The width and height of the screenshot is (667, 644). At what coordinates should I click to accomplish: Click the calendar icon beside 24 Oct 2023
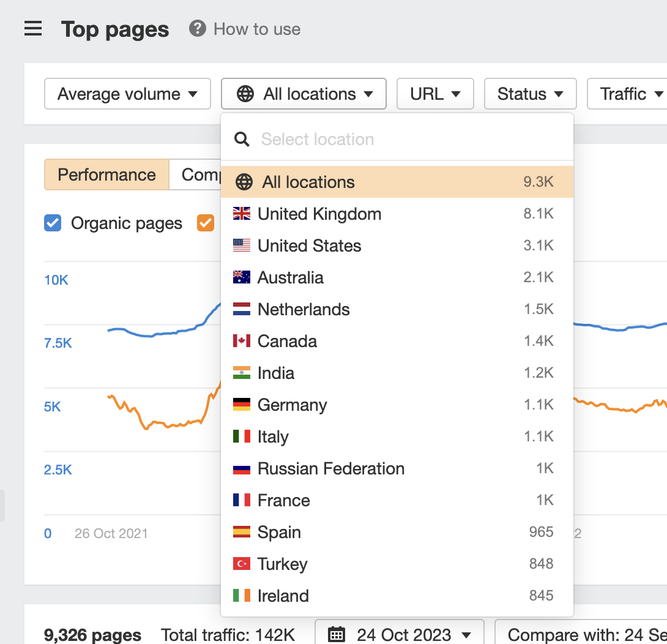[336, 635]
